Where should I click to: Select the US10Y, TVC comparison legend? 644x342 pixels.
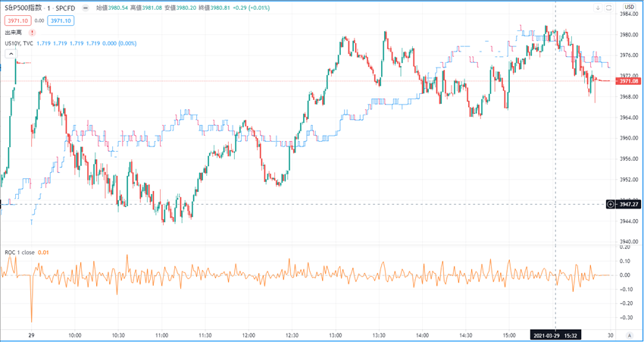tap(19, 43)
